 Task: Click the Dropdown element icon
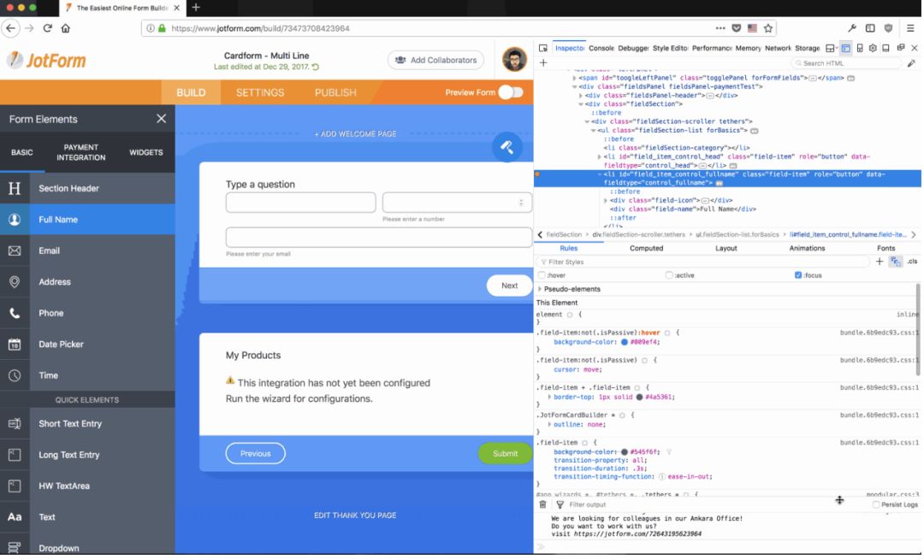(x=15, y=548)
